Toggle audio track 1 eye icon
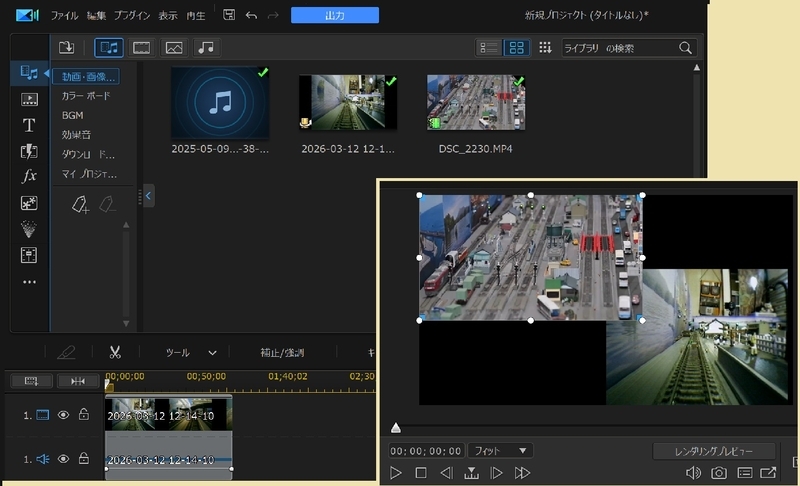This screenshot has height=486, width=800. click(63, 459)
